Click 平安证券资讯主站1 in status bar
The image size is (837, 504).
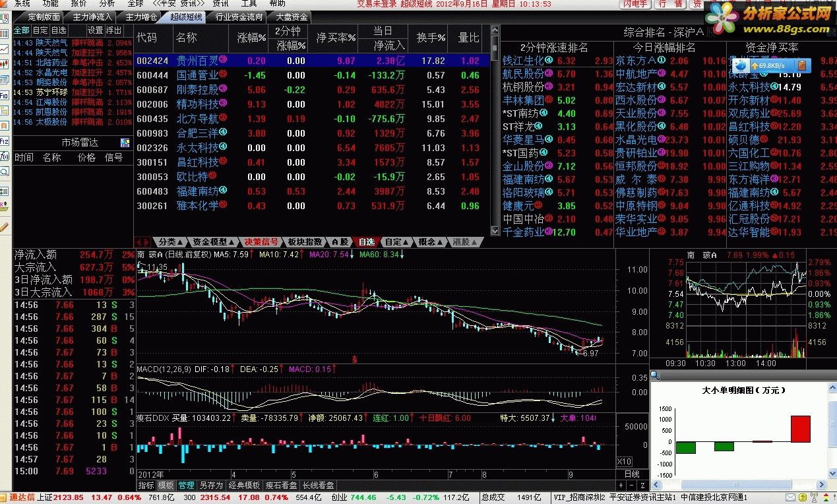coord(644,497)
